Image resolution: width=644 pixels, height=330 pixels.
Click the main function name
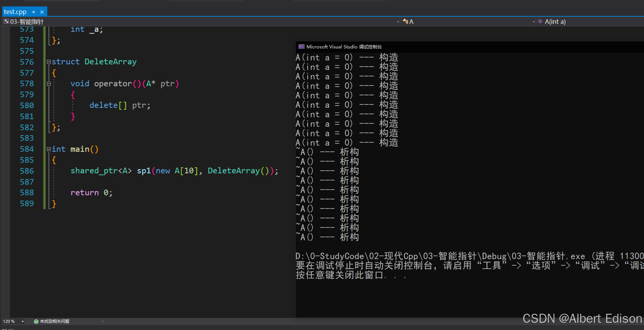[x=80, y=149]
